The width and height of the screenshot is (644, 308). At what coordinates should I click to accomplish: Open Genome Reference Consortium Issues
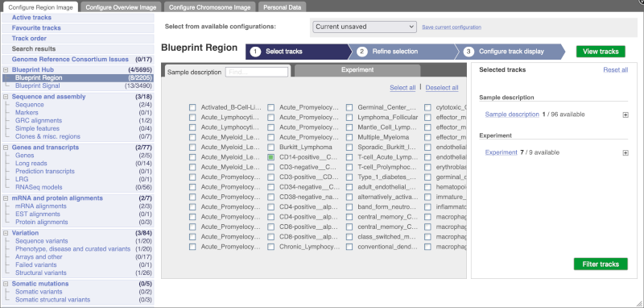(x=70, y=59)
